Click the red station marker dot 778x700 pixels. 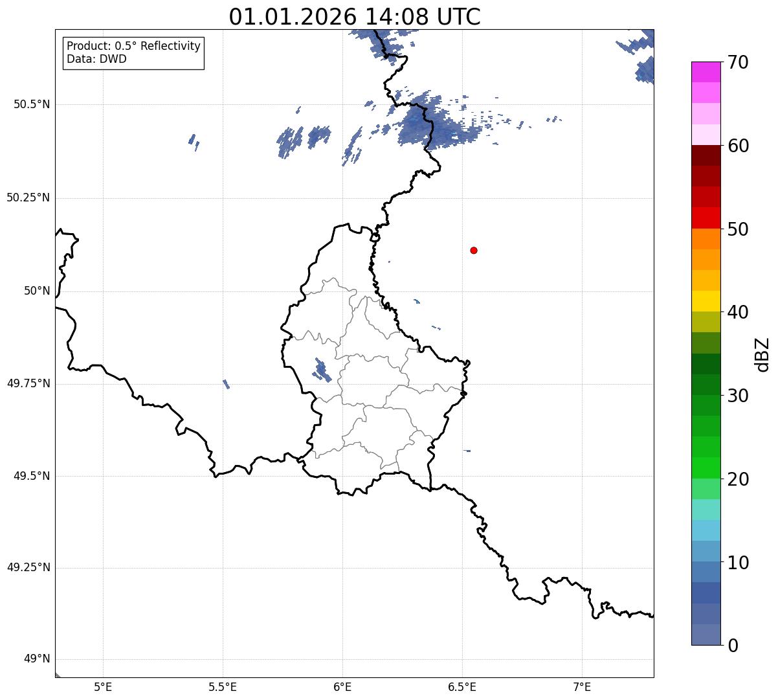[474, 250]
